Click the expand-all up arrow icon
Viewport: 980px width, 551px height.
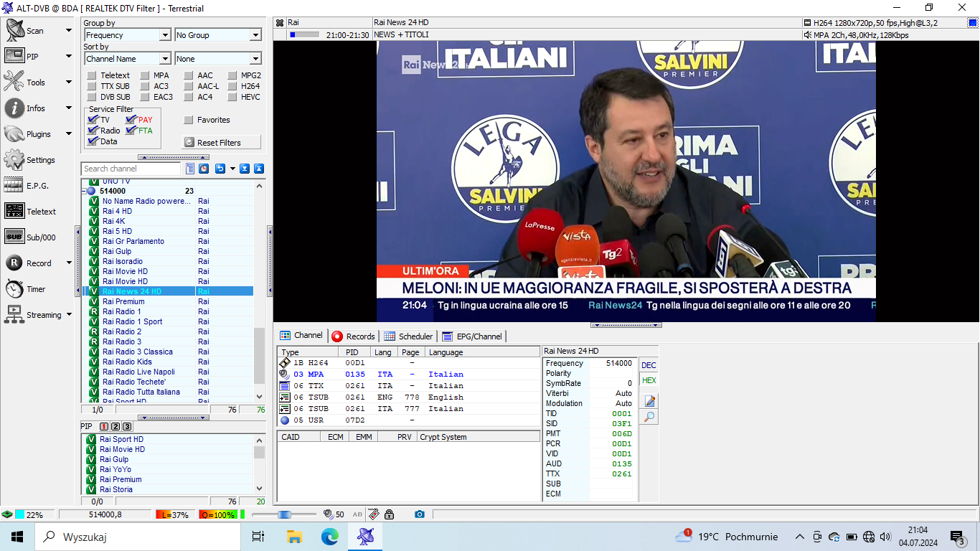259,169
